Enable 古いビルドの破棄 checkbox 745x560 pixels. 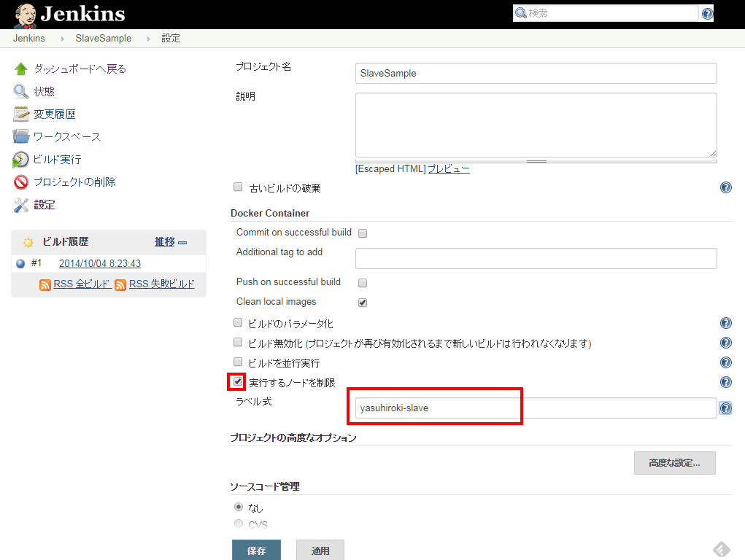click(237, 187)
